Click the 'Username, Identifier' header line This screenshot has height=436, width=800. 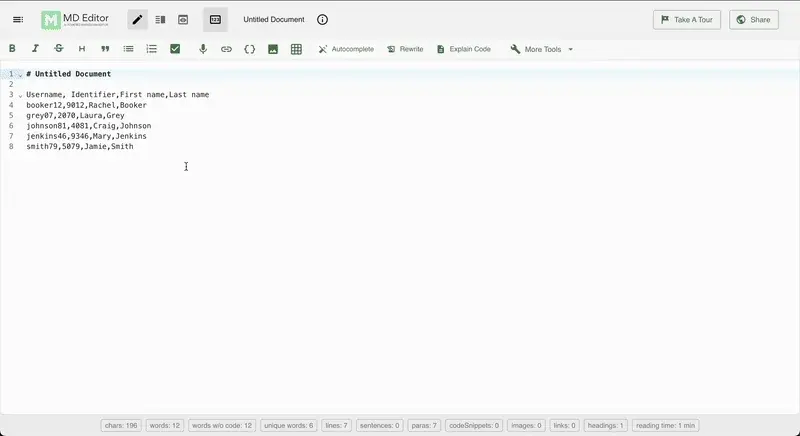[x=117, y=95]
